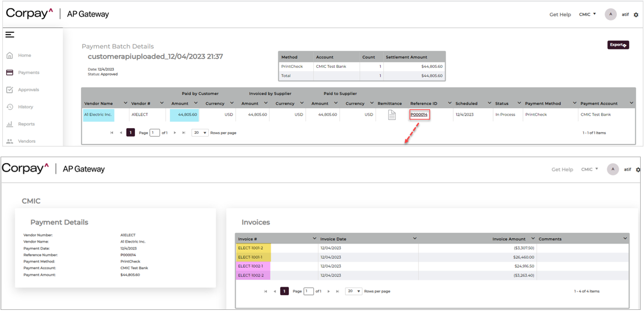Screen dimensions: 644x311
Task: Select invoice ELECT-1001-2 row
Action: point(432,248)
